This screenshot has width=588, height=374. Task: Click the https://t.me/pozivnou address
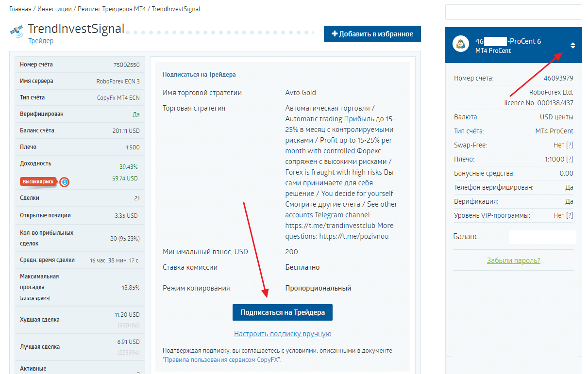click(354, 236)
